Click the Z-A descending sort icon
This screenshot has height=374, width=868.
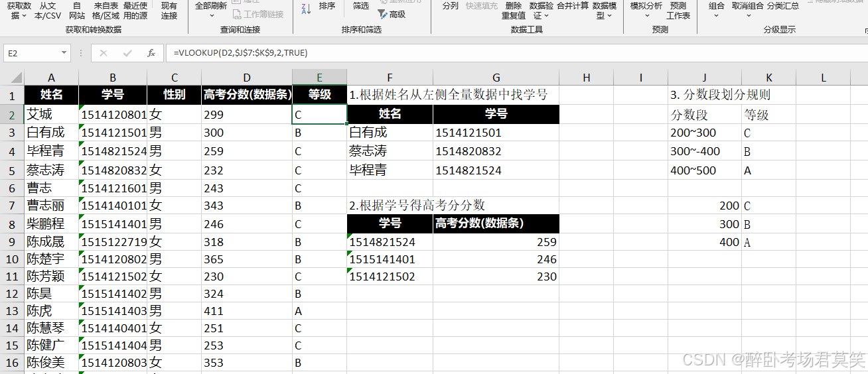pos(306,9)
